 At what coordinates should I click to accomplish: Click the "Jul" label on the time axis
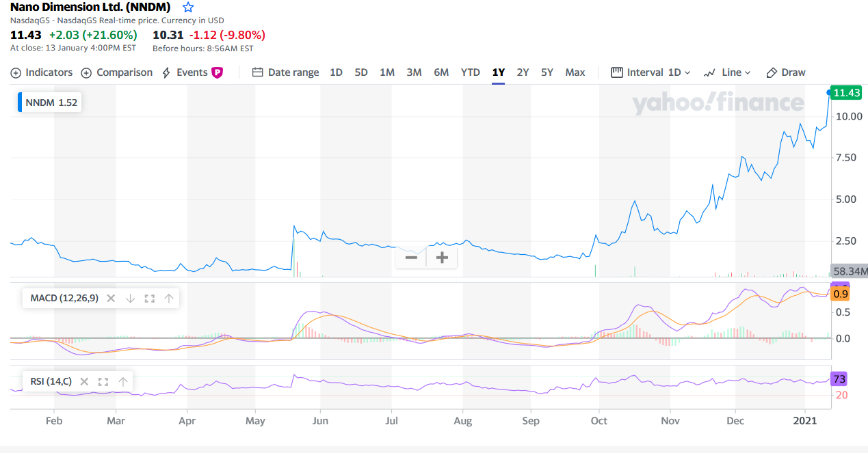click(x=391, y=421)
